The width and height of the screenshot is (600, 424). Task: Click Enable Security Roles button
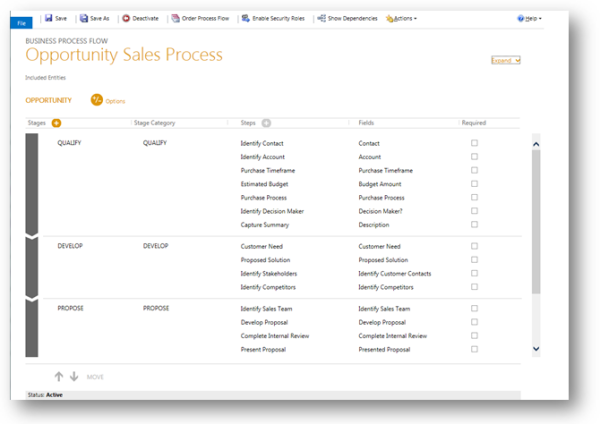[x=279, y=18]
